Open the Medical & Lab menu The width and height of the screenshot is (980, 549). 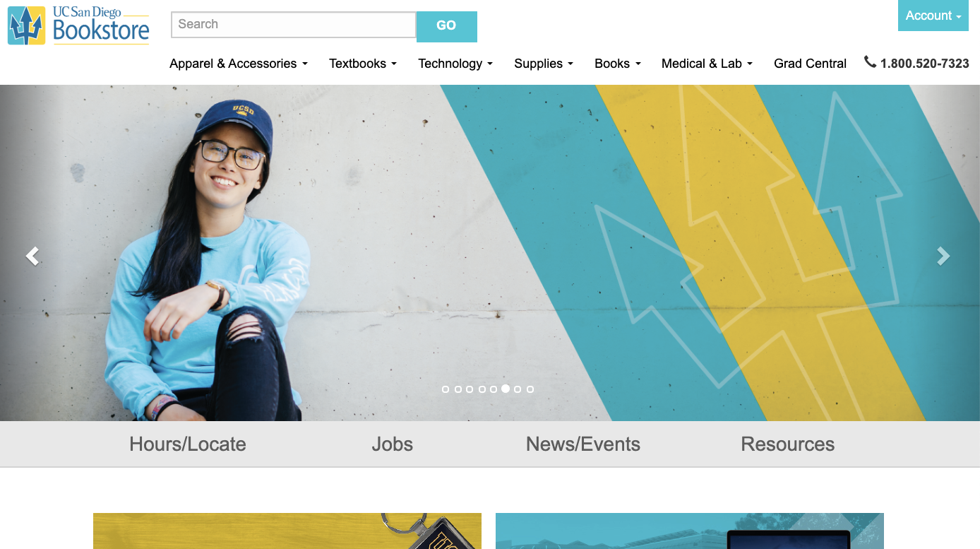707,64
